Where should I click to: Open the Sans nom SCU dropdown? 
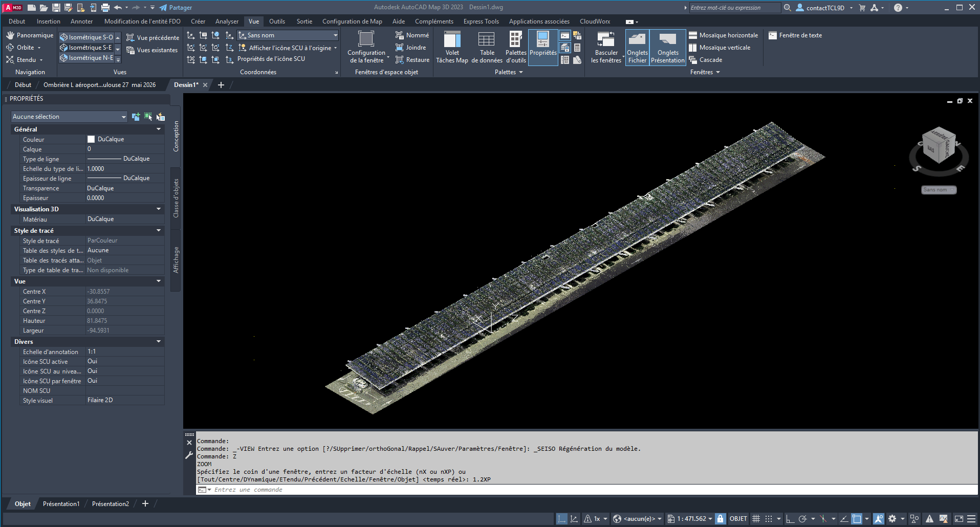pos(288,35)
